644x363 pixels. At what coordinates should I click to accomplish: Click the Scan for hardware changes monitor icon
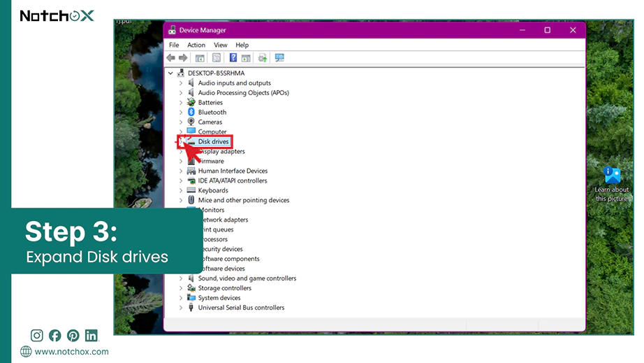tap(279, 58)
